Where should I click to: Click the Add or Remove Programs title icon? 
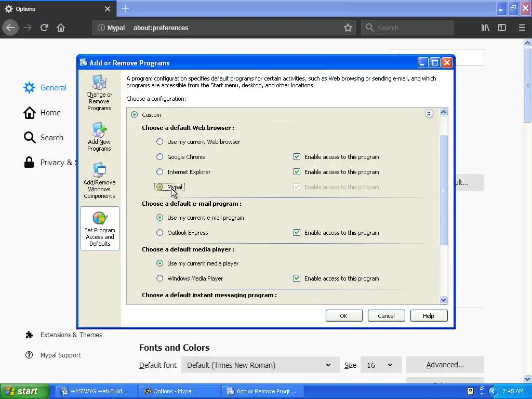84,62
